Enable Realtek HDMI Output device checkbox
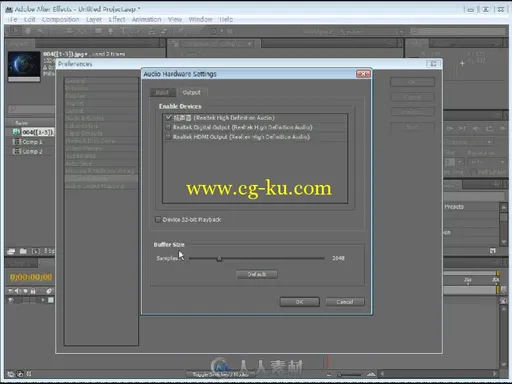512x384 pixels. [168, 137]
